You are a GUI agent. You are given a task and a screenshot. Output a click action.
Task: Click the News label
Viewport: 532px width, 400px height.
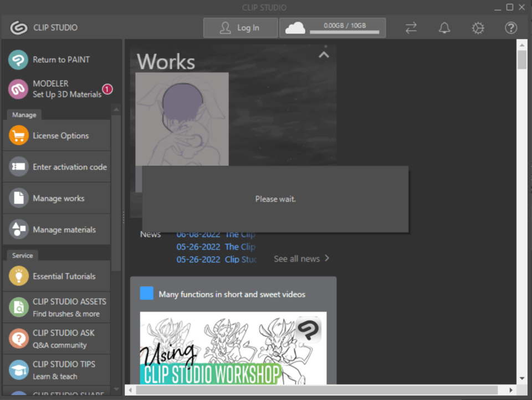click(150, 234)
